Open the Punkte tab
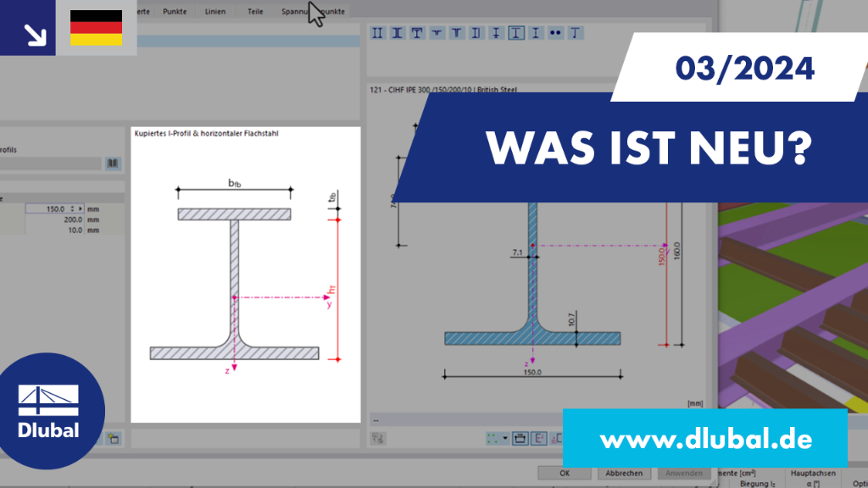The image size is (868, 488). [x=175, y=11]
